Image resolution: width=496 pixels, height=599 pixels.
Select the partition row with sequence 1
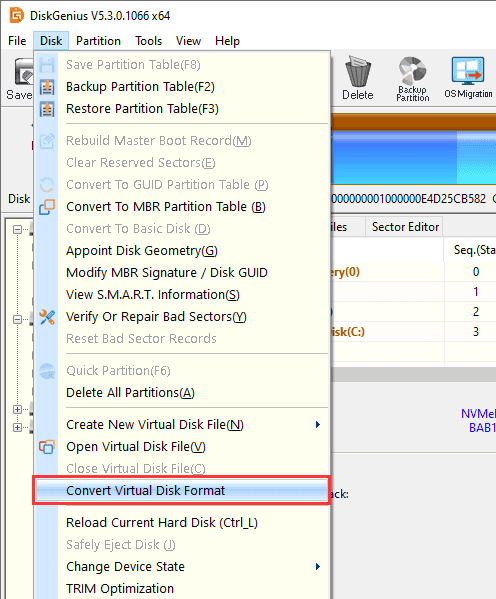click(413, 292)
